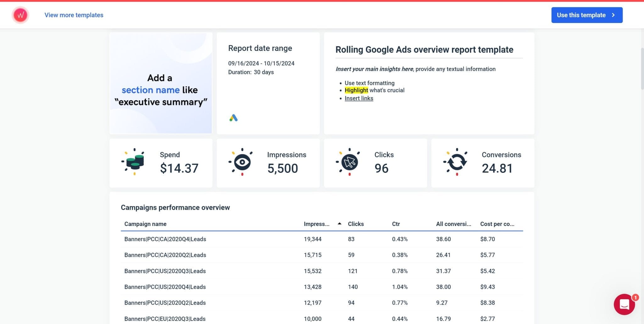Open the Intercom chat bubble
This screenshot has width=644, height=324.
click(x=625, y=304)
